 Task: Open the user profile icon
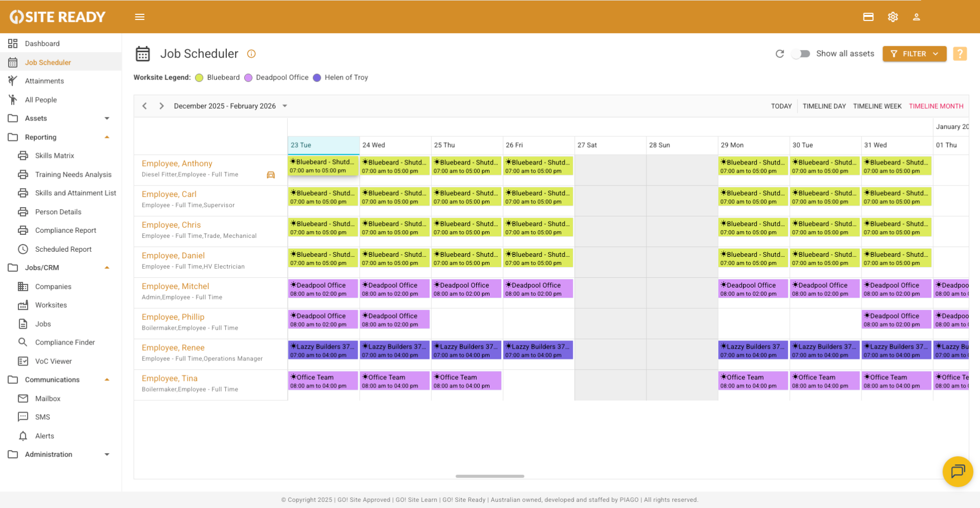coord(916,17)
